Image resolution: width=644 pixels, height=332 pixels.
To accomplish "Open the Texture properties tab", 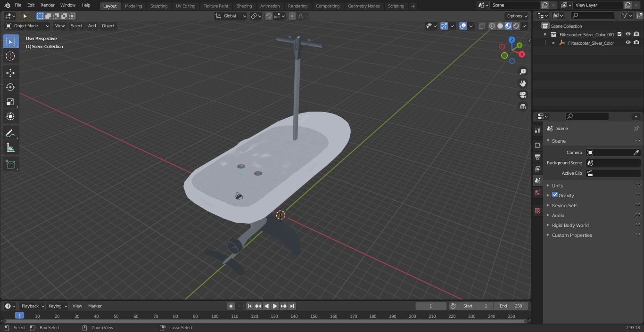I will pyautogui.click(x=537, y=211).
